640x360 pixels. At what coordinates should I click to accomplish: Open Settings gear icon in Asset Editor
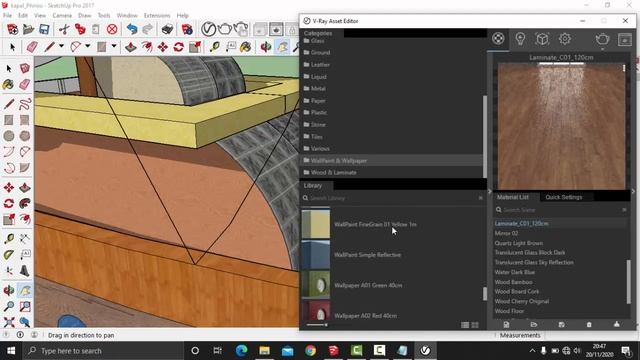565,39
